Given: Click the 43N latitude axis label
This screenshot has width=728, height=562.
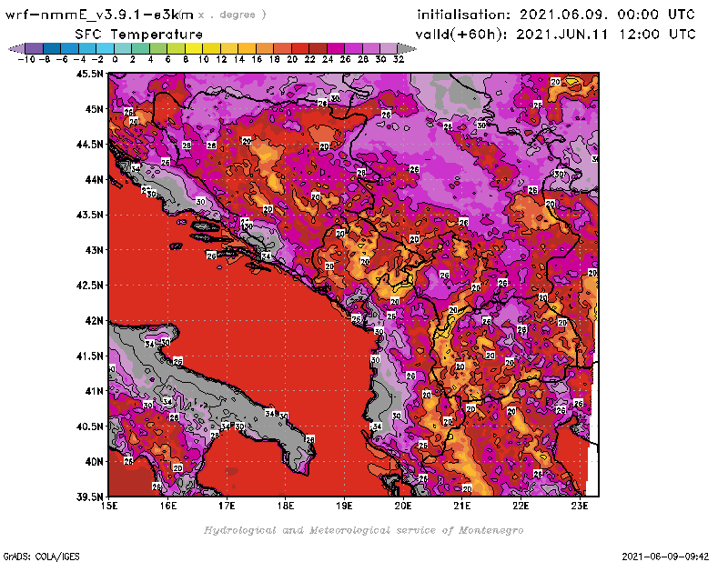Looking at the screenshot, I should click(x=94, y=250).
